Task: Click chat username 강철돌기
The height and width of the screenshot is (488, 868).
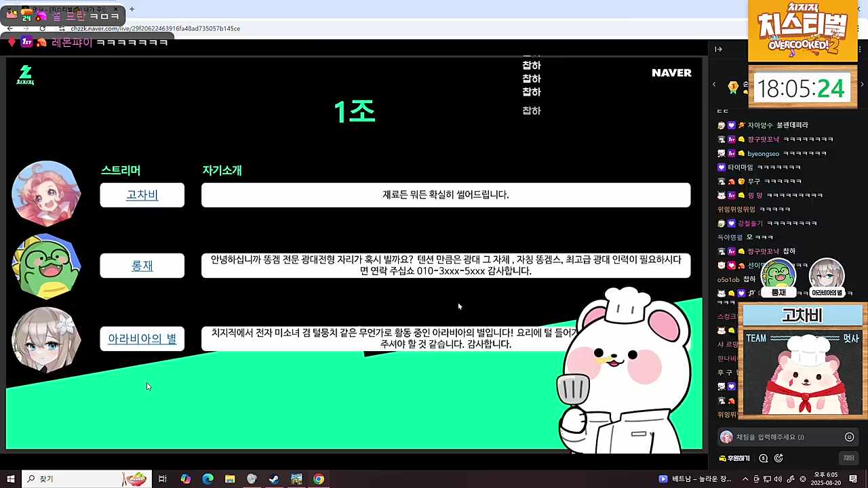Action: 750,223
